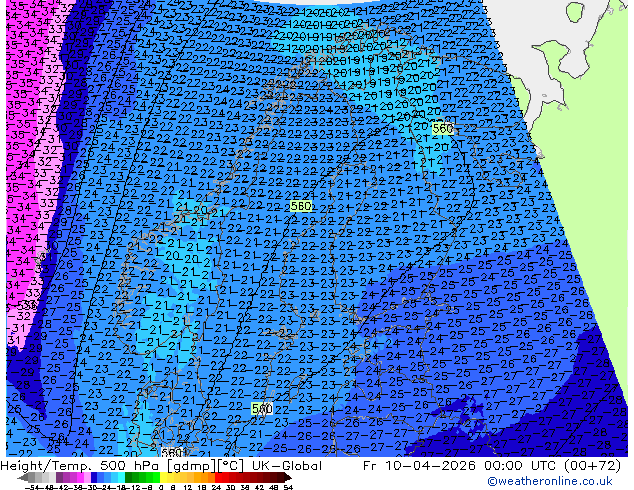Pick the yellow legend swatch above 0

coord(163,477)
